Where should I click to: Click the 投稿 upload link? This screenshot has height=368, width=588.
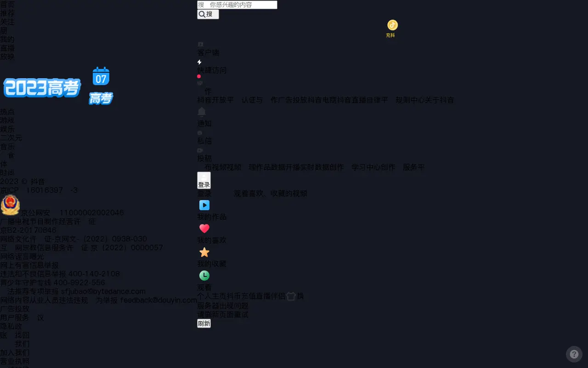coord(204,158)
